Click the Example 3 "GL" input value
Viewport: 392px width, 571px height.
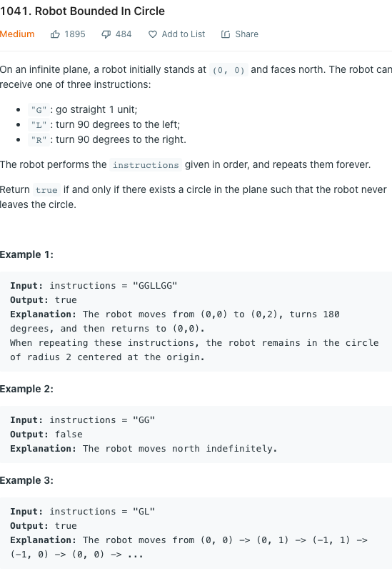point(144,511)
